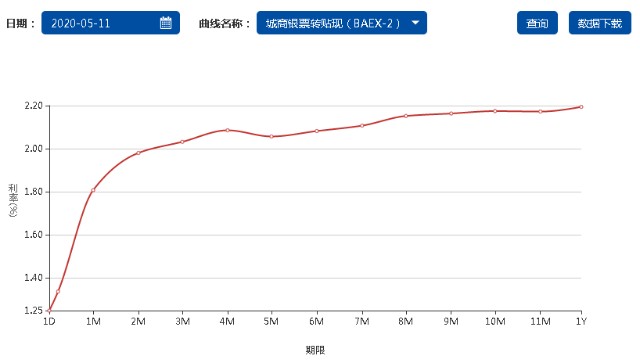Select the 2M data point on curve
The image size is (640, 363).
138,153
